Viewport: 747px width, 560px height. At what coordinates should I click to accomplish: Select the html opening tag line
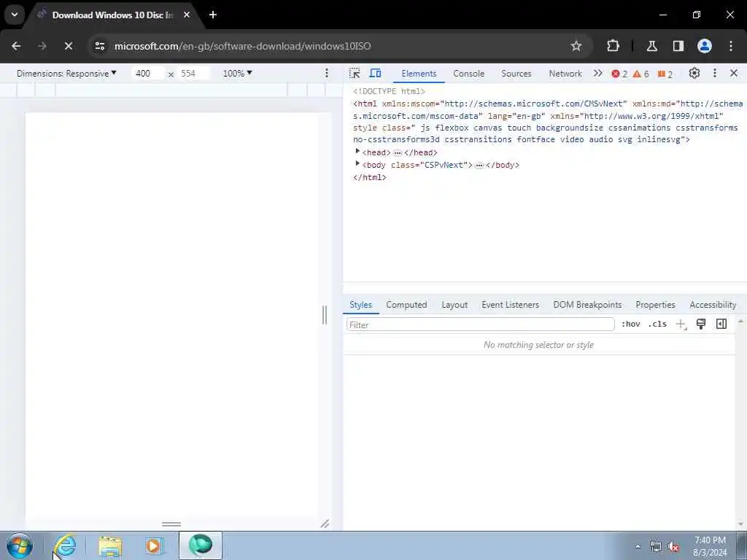point(547,122)
